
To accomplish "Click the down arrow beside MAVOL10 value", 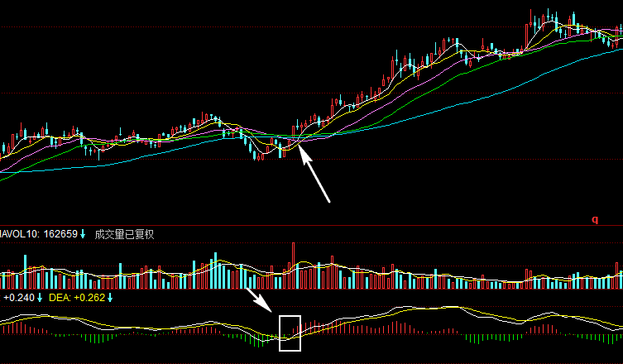I will tap(83, 235).
